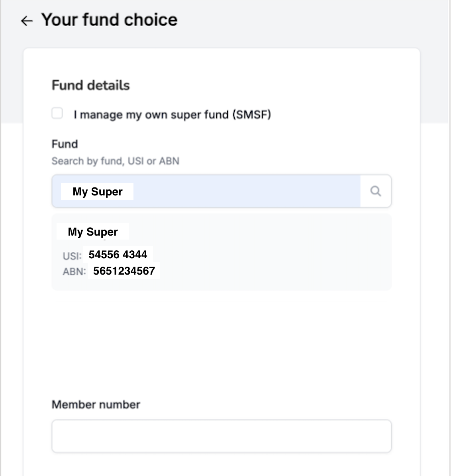Viewport: 451px width, 476px height.
Task: Click the Member number field label
Action: coord(96,404)
